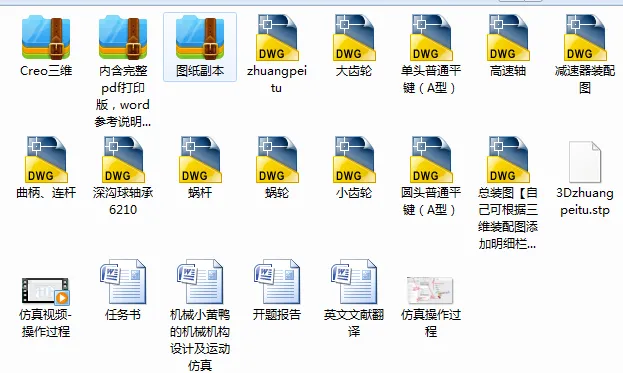Select the 高速轴 DWG file icon
623x373 pixels.
click(508, 38)
